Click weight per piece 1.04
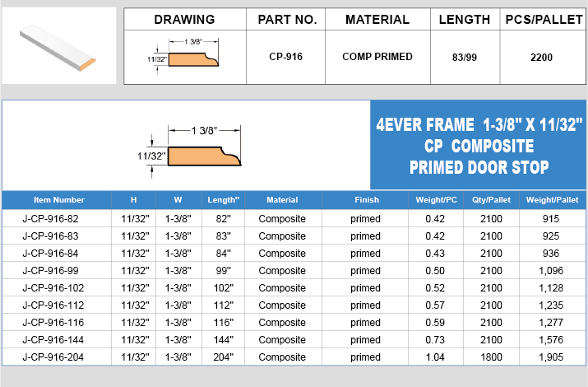This screenshot has height=387, width=588. [x=435, y=357]
